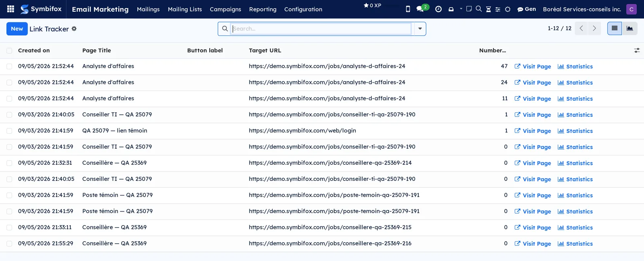This screenshot has height=261, width=644.
Task: Check the QA 25079 — lien témoin row
Action: point(9,131)
